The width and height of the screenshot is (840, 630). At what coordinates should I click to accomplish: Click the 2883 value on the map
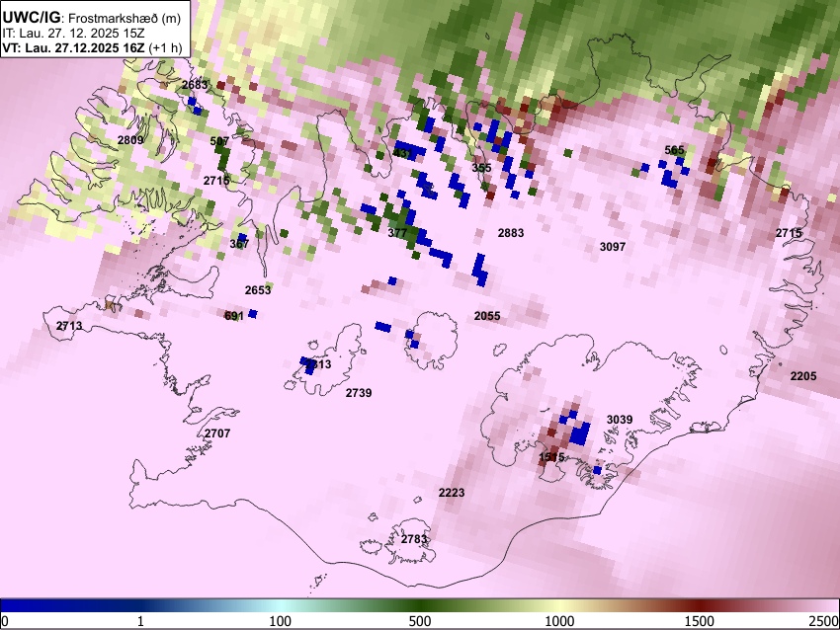(x=511, y=233)
